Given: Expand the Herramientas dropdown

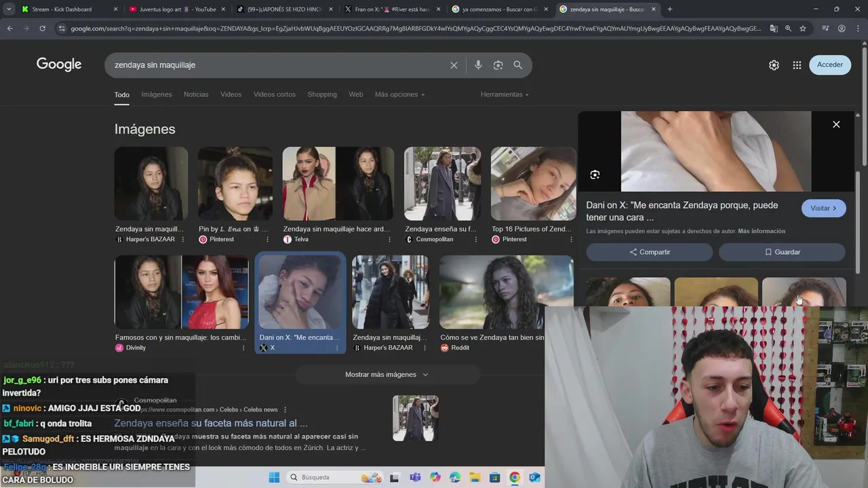Looking at the screenshot, I should (x=505, y=94).
